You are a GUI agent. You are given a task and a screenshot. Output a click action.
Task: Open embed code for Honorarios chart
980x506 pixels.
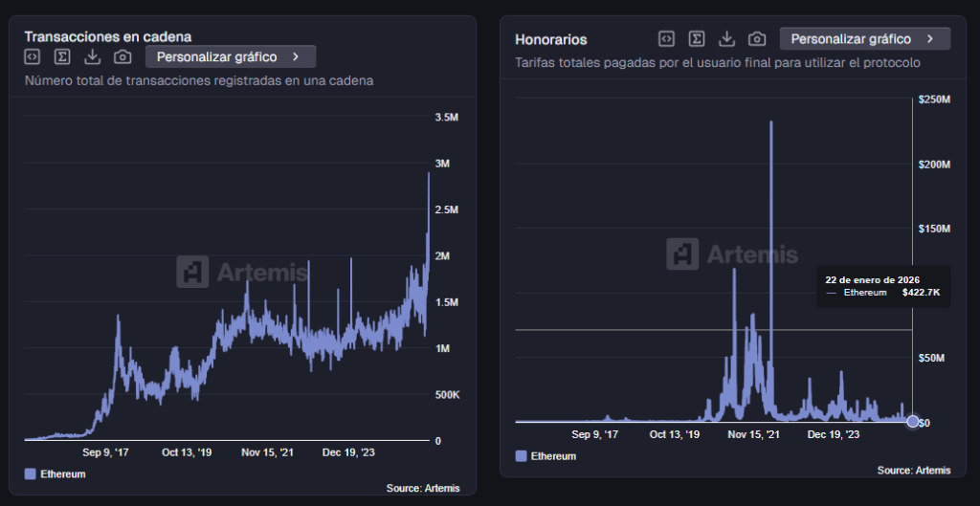point(666,39)
